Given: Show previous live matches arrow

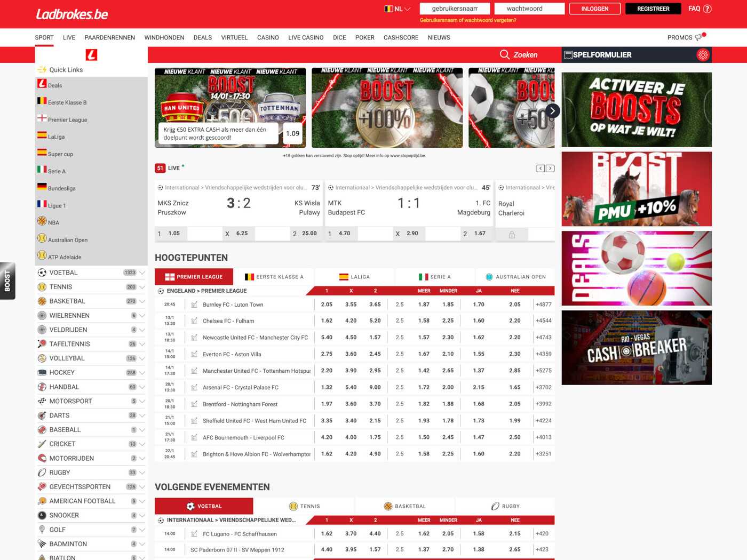Looking at the screenshot, I should (x=541, y=169).
